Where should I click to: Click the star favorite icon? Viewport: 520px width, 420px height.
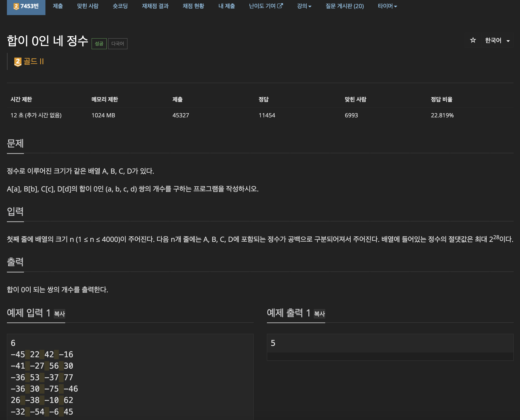tap(473, 40)
